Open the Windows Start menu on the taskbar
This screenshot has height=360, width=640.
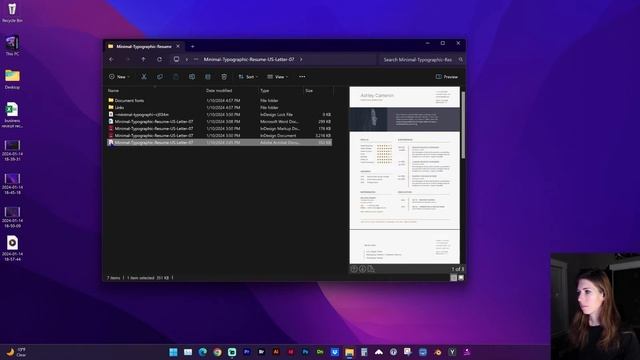pyautogui.click(x=173, y=352)
